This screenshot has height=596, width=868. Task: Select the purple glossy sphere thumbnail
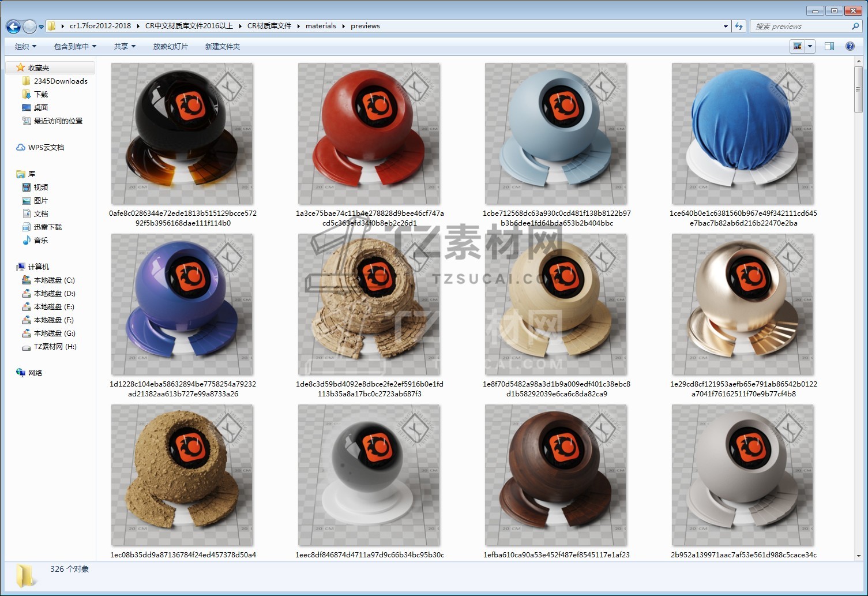[182, 304]
